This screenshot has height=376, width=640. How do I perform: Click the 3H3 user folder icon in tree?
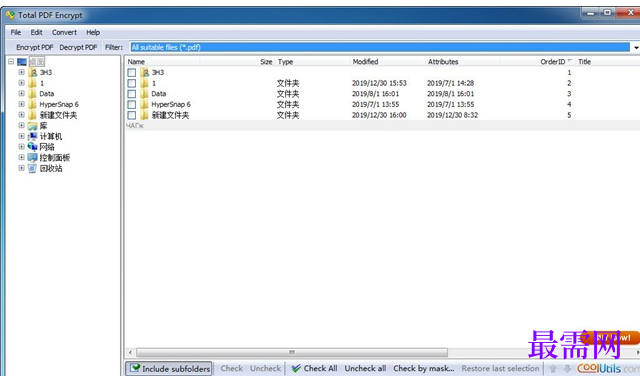33,73
